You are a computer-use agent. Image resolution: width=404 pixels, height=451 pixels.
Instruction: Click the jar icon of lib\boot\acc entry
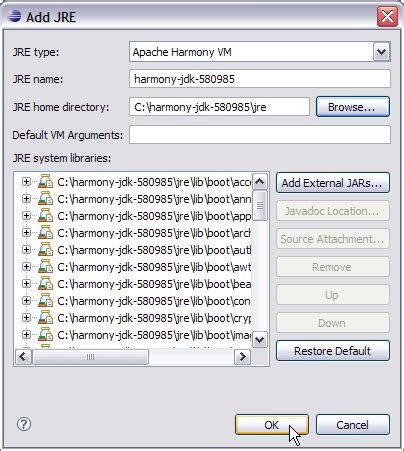click(x=45, y=182)
